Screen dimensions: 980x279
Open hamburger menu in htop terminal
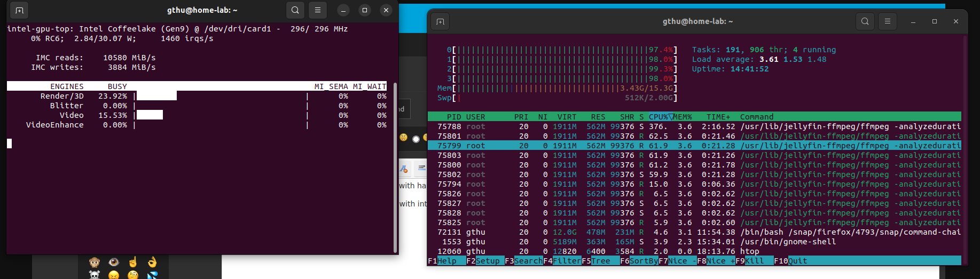pyautogui.click(x=888, y=21)
